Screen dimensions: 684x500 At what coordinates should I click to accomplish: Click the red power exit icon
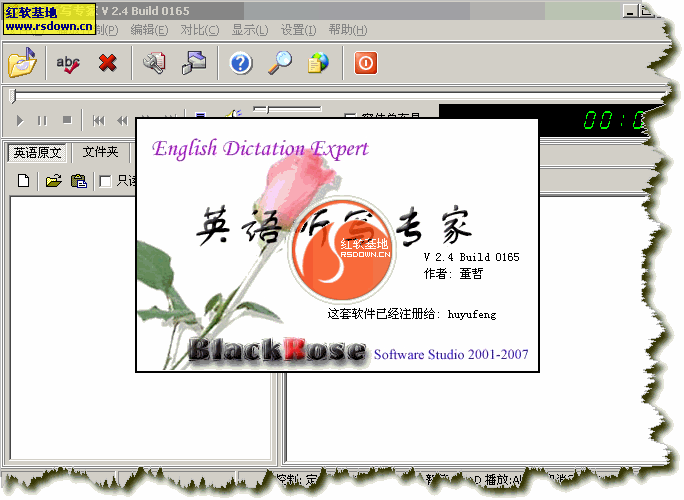(366, 64)
